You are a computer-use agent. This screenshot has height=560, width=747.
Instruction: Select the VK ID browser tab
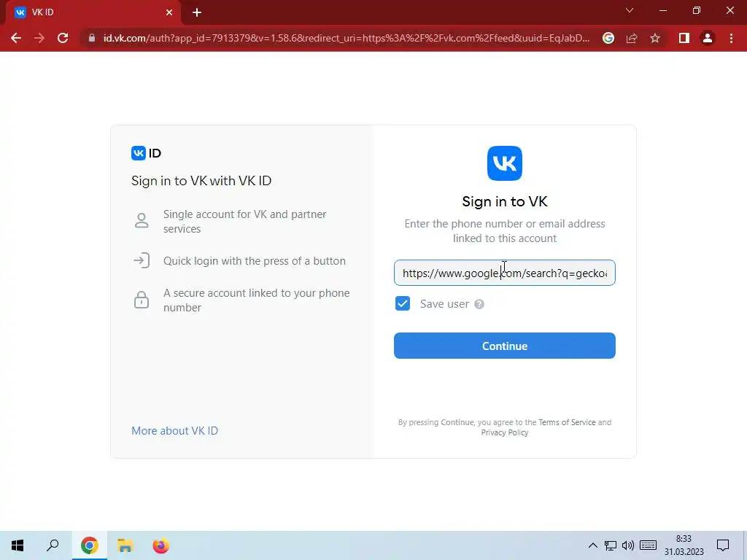(x=93, y=12)
